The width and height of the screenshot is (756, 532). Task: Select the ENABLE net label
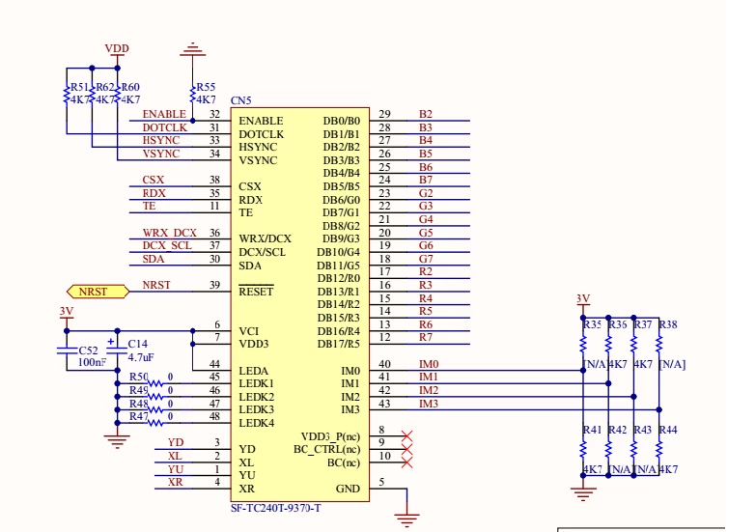164,114
